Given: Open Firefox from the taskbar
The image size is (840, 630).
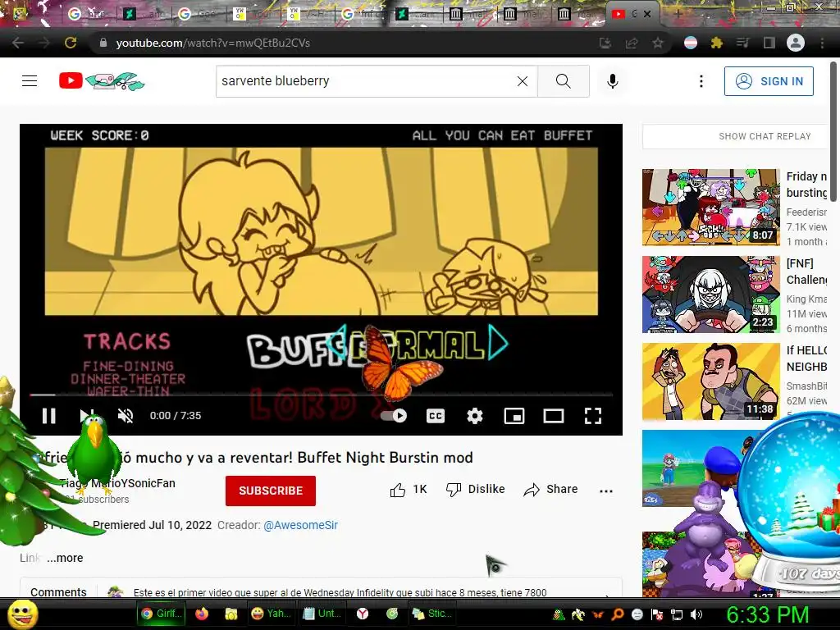Looking at the screenshot, I should [x=202, y=614].
